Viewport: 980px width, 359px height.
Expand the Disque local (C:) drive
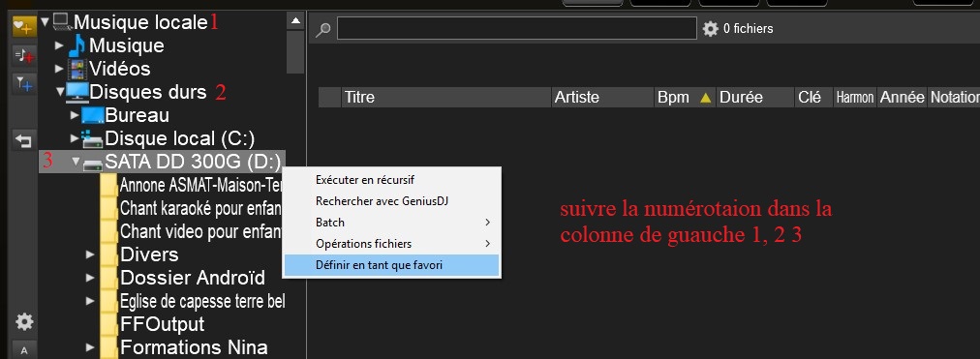click(x=75, y=138)
